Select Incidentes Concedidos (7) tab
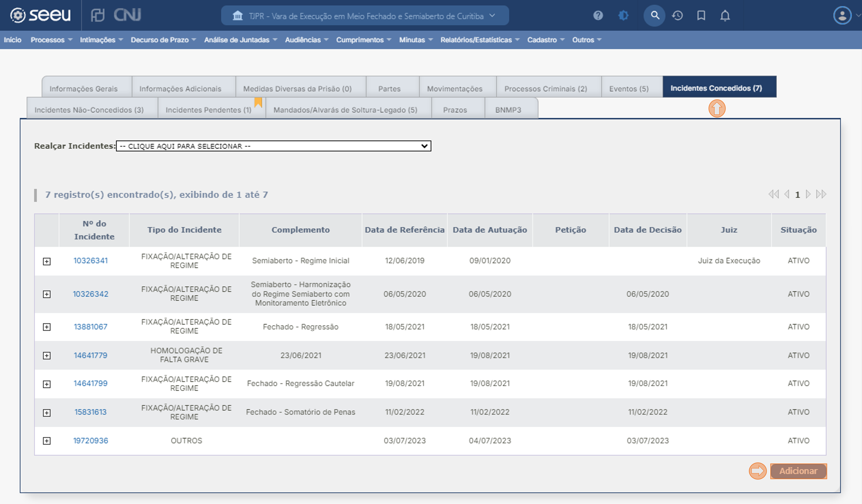This screenshot has width=862, height=504. 719,87
